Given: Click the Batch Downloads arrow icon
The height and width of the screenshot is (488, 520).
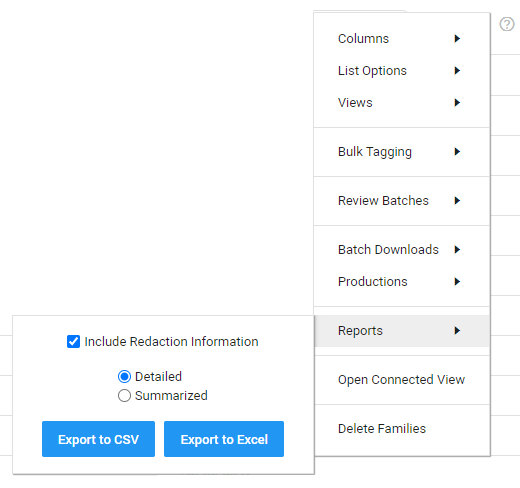Looking at the screenshot, I should pos(457,250).
